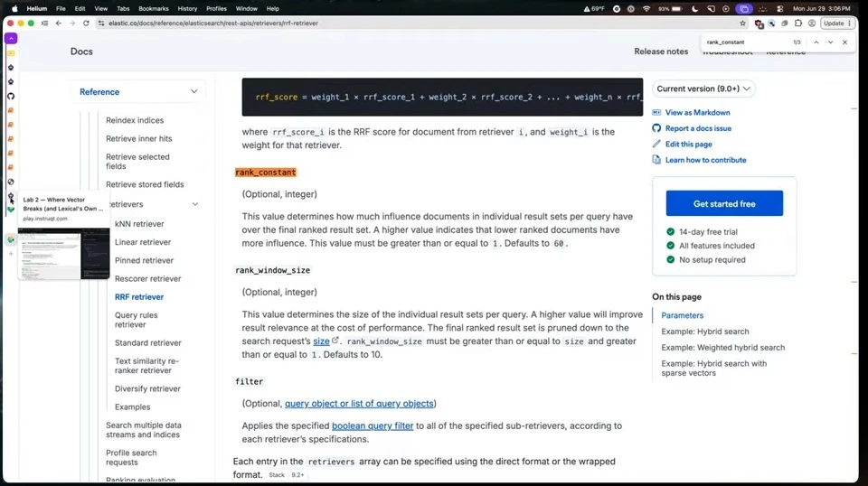Open the Update button menu
This screenshot has height=486, width=868.
click(837, 23)
